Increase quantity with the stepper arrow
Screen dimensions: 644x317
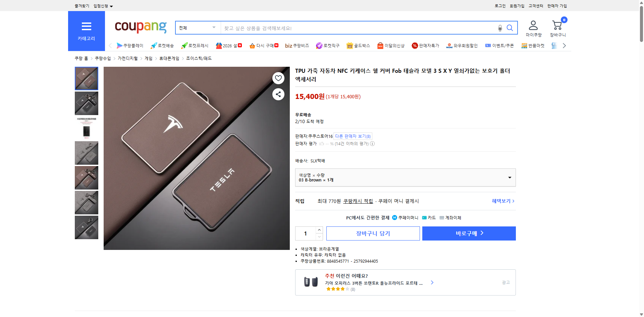point(319,229)
